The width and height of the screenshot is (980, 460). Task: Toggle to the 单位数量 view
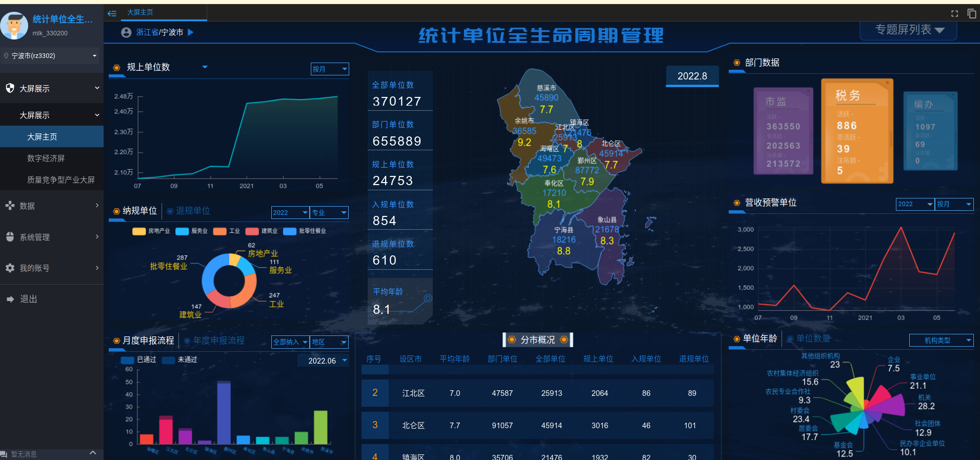[790, 338]
